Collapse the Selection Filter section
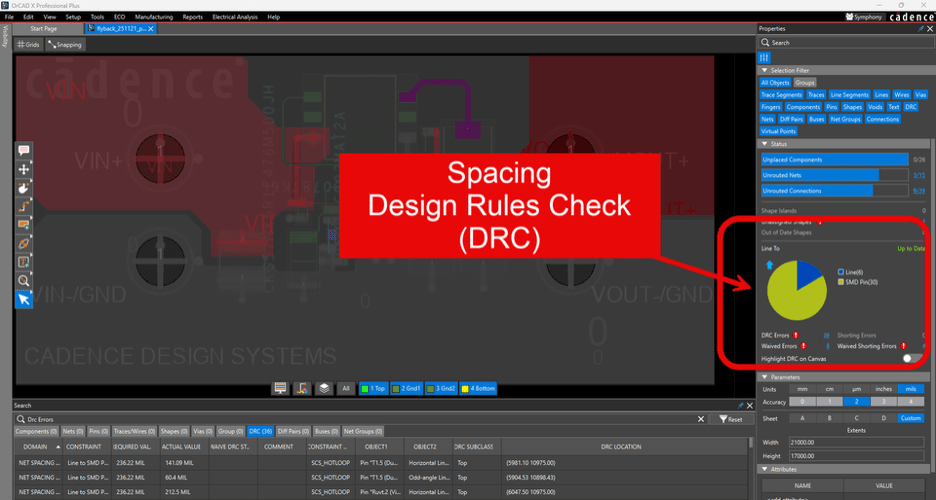Screen dimensions: 936x500 pyautogui.click(x=765, y=70)
